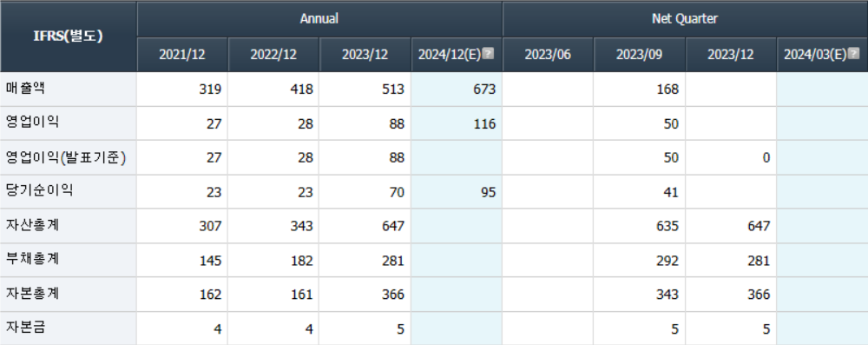Click 매출액 value 513 for 2023/12
The image size is (868, 345).
pos(393,90)
